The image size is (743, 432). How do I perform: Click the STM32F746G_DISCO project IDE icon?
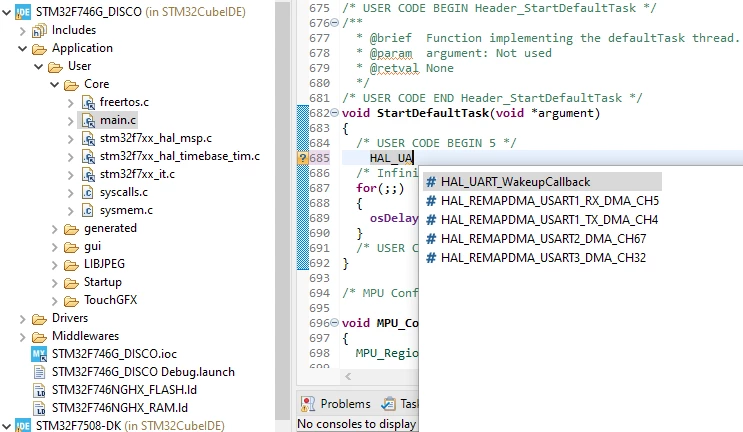tap(23, 12)
